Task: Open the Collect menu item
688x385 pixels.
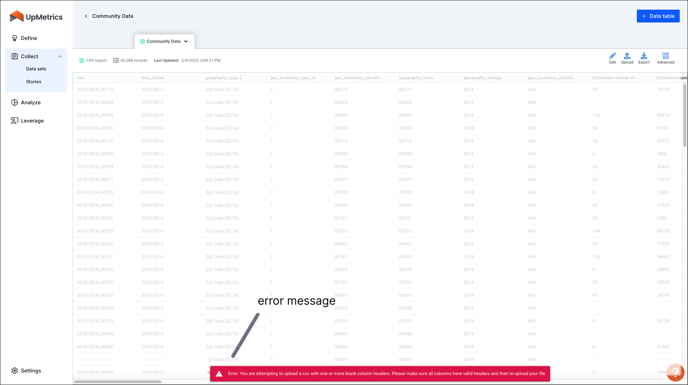Action: coord(29,56)
